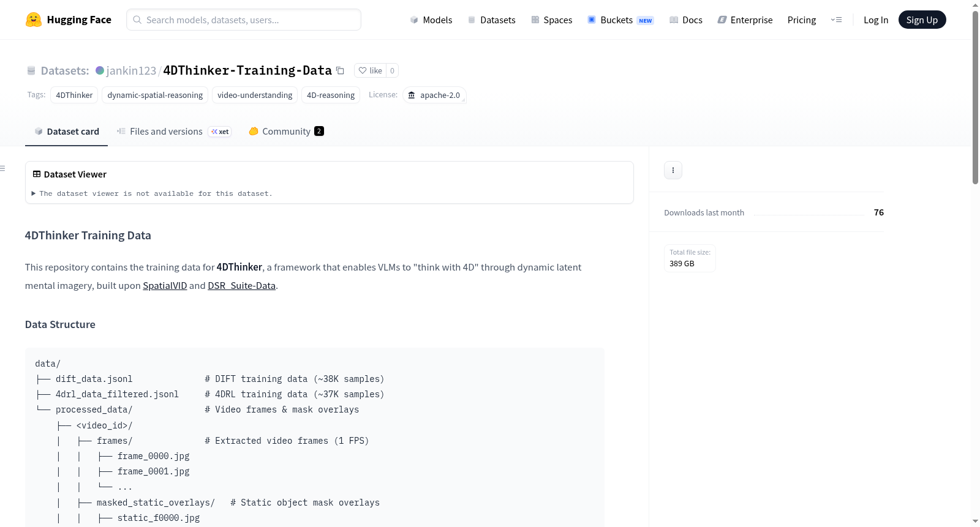Click the dataset icon beside Datasets label
980x527 pixels.
[31, 71]
